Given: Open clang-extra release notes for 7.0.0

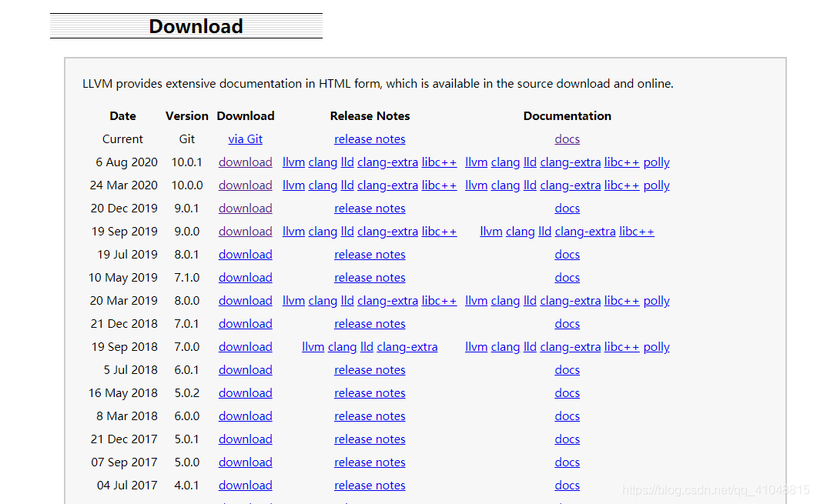Looking at the screenshot, I should coord(407,347).
